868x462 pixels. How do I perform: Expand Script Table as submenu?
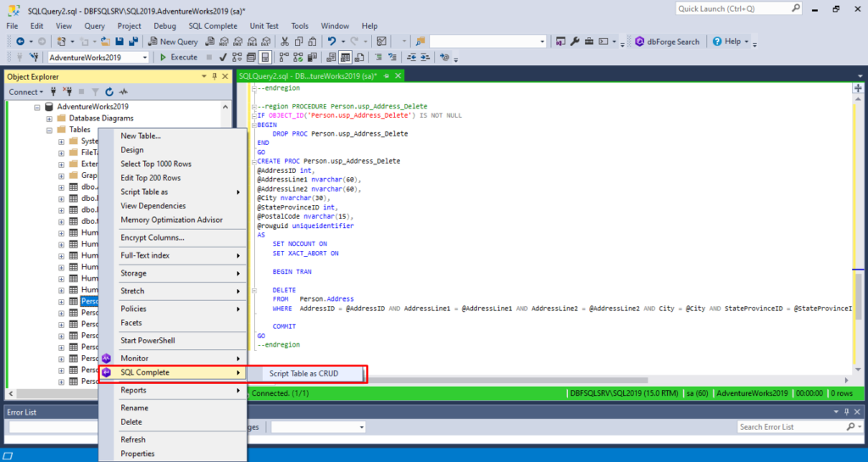click(172, 192)
